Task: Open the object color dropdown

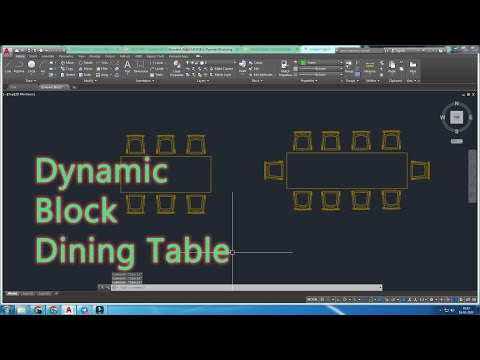Action: pos(341,63)
